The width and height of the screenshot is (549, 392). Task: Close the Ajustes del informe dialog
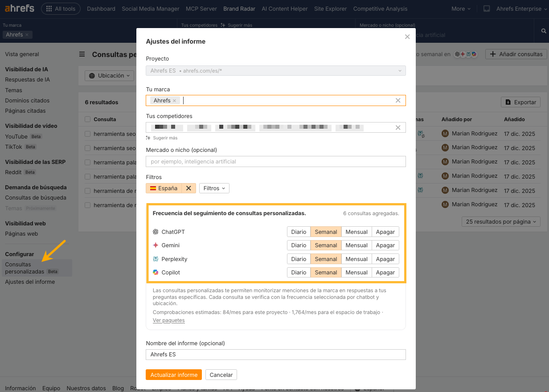pyautogui.click(x=407, y=37)
